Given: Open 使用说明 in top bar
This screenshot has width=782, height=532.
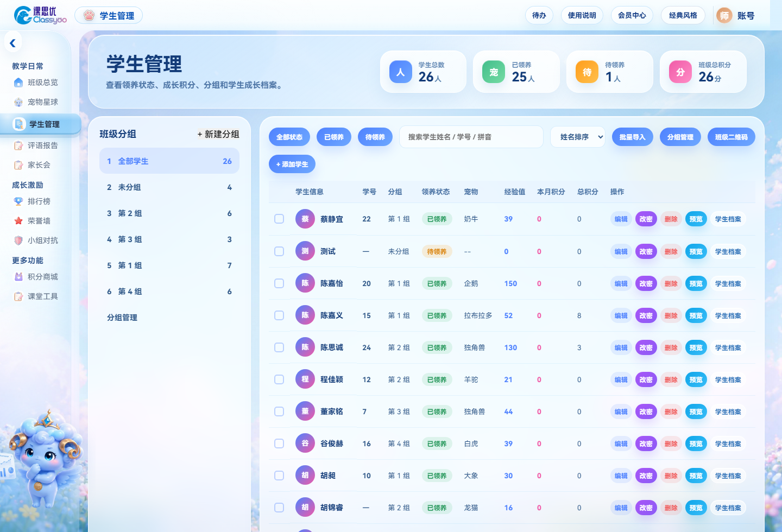Looking at the screenshot, I should [582, 15].
